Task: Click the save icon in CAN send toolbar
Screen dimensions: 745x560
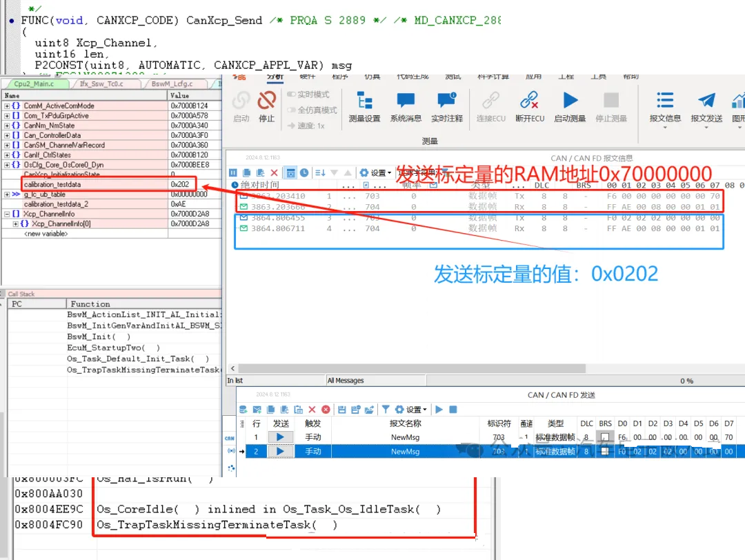Action: point(341,410)
